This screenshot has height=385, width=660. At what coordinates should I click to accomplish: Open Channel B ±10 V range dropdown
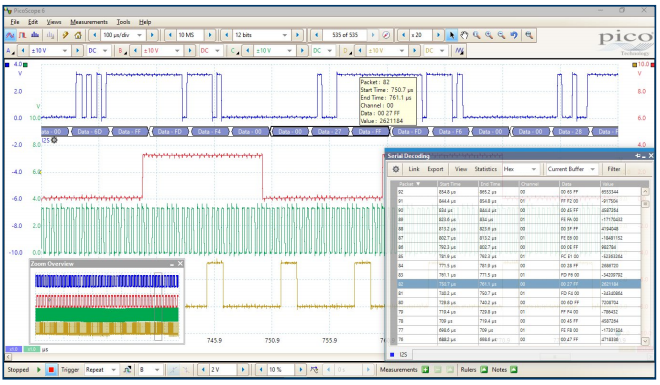(177, 50)
